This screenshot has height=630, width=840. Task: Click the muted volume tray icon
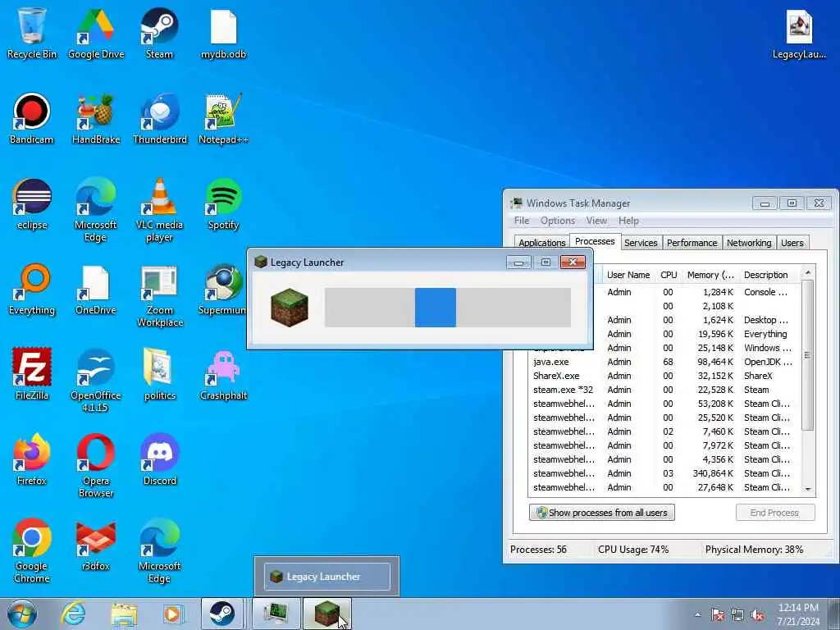[757, 615]
